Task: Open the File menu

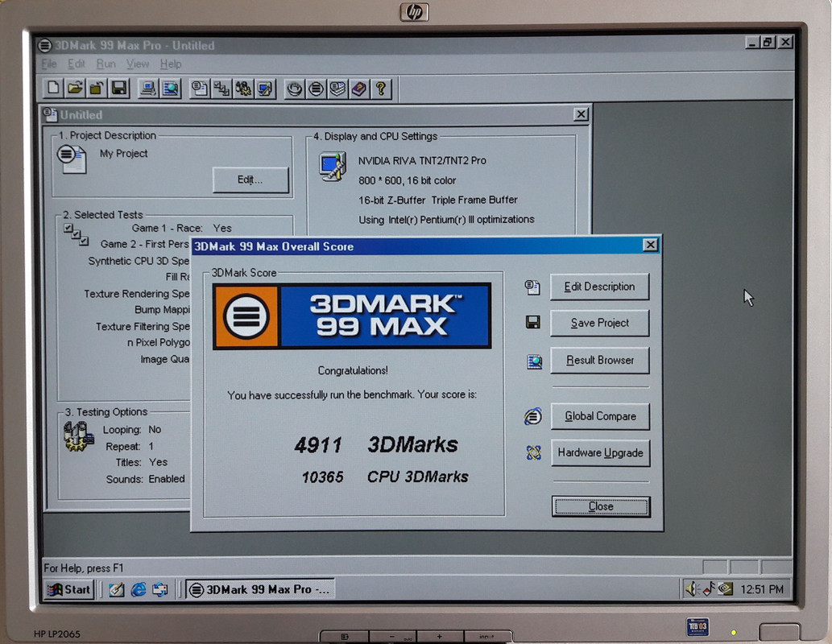Action: (49, 64)
